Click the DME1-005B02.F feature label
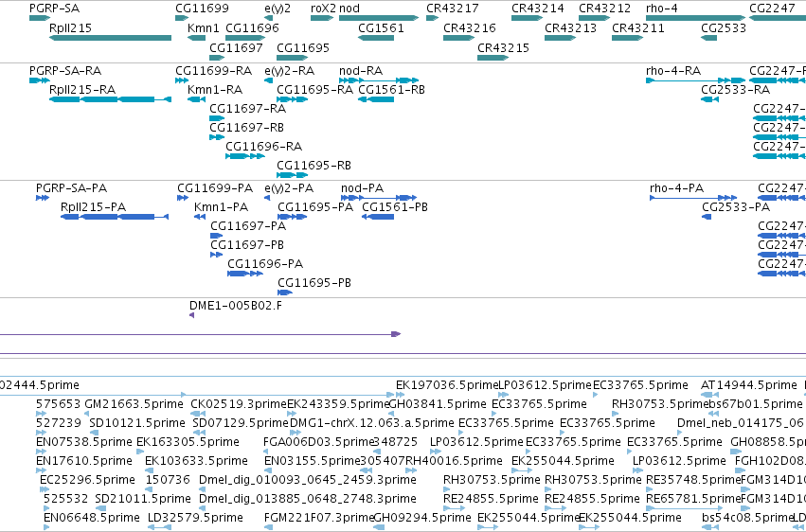Viewport: 806px width, 532px height. (236, 306)
